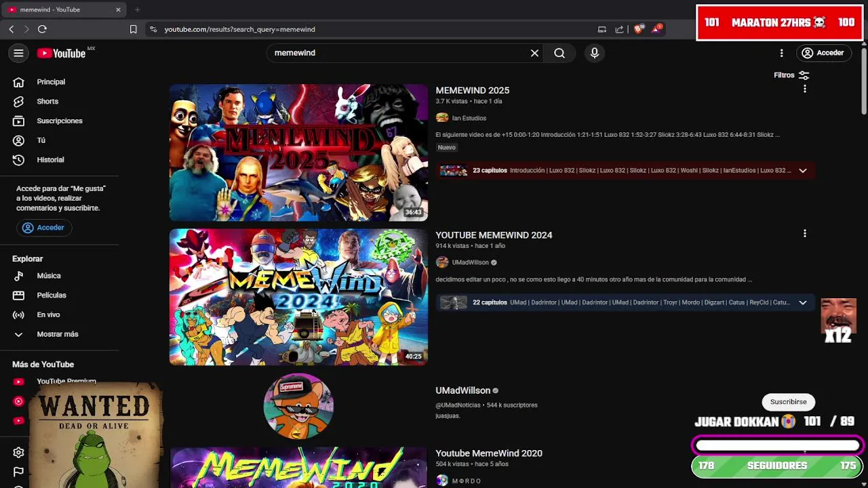Bookmark this page with the bookmark icon

click(x=133, y=29)
